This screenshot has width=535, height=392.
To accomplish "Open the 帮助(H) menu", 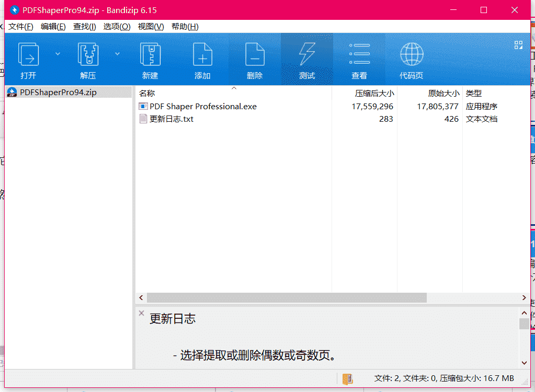I will point(185,27).
